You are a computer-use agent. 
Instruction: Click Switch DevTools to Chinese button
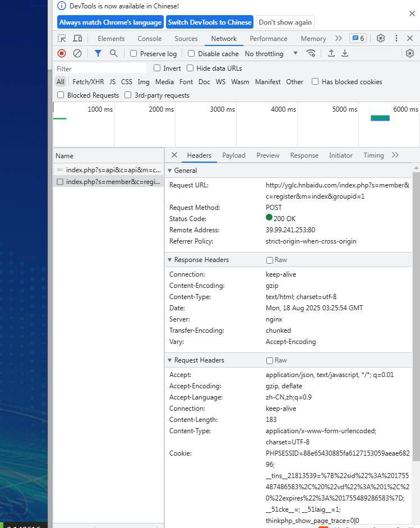[x=210, y=22]
